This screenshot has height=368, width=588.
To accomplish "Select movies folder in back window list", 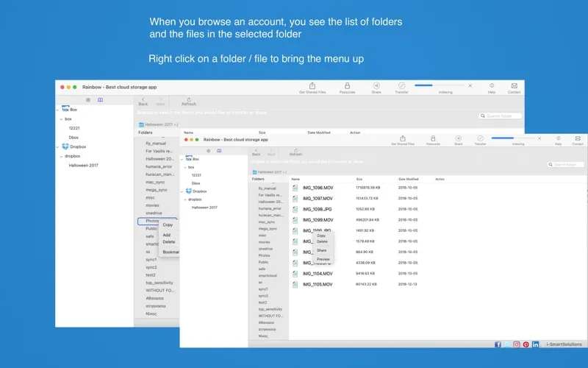I will pyautogui.click(x=152, y=205).
